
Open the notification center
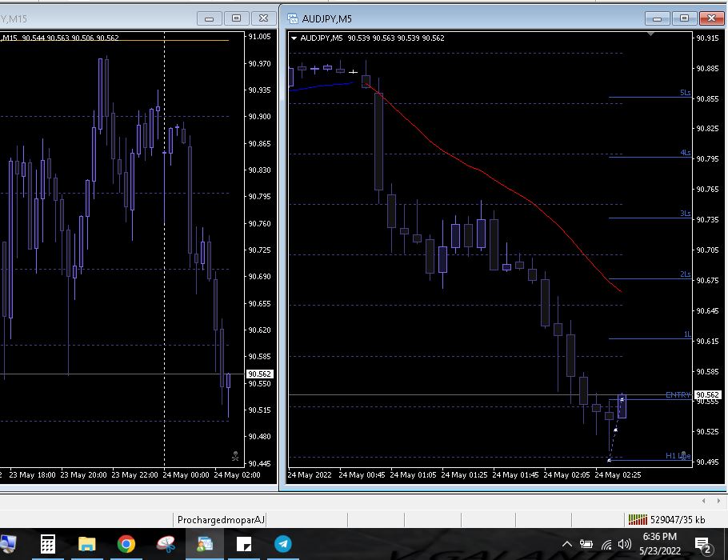(x=703, y=545)
